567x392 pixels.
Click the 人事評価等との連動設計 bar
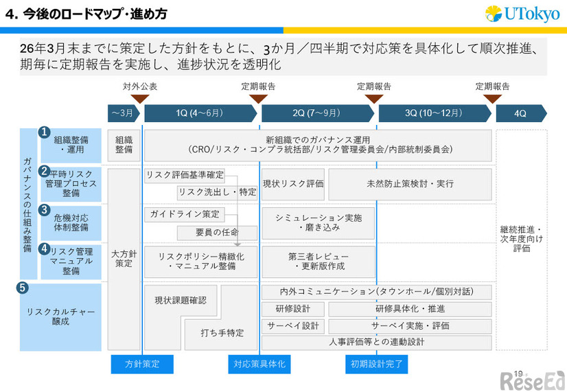click(376, 343)
